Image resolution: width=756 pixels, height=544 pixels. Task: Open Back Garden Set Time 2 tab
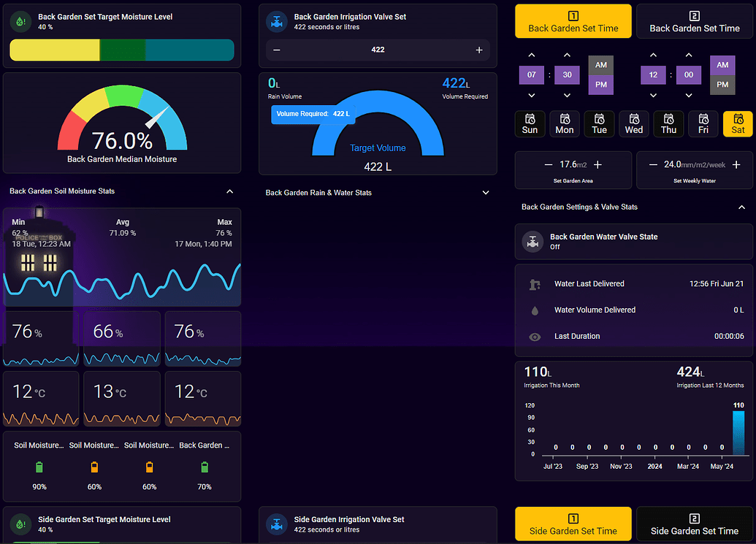coord(695,22)
